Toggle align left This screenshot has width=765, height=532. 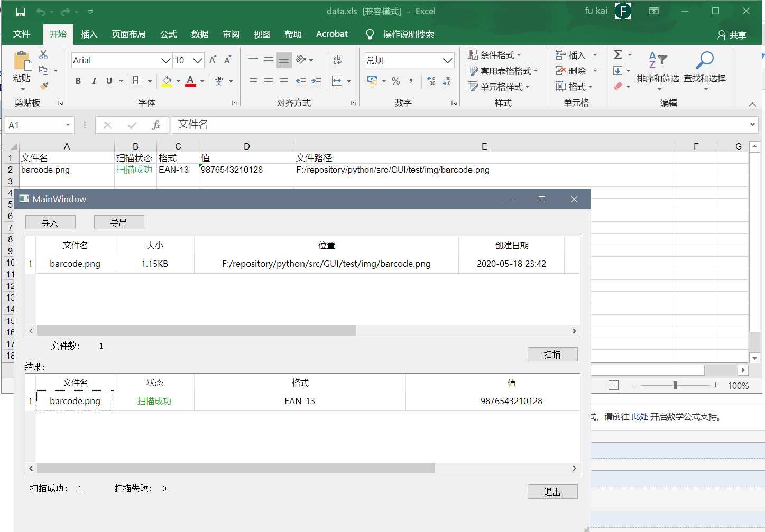(253, 81)
